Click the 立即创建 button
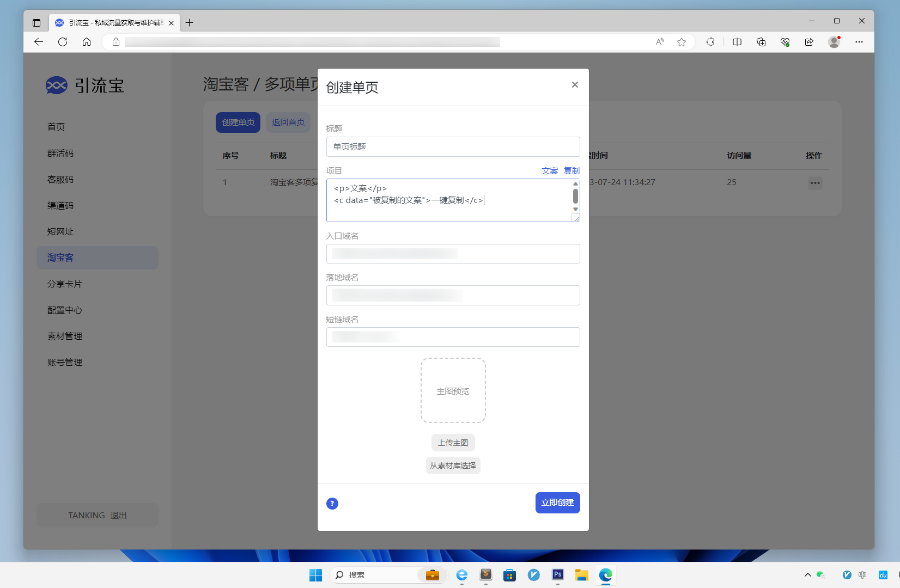 [557, 503]
